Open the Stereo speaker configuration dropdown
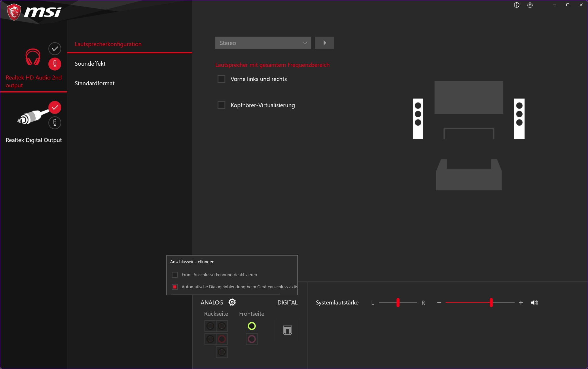588x369 pixels. [x=263, y=43]
